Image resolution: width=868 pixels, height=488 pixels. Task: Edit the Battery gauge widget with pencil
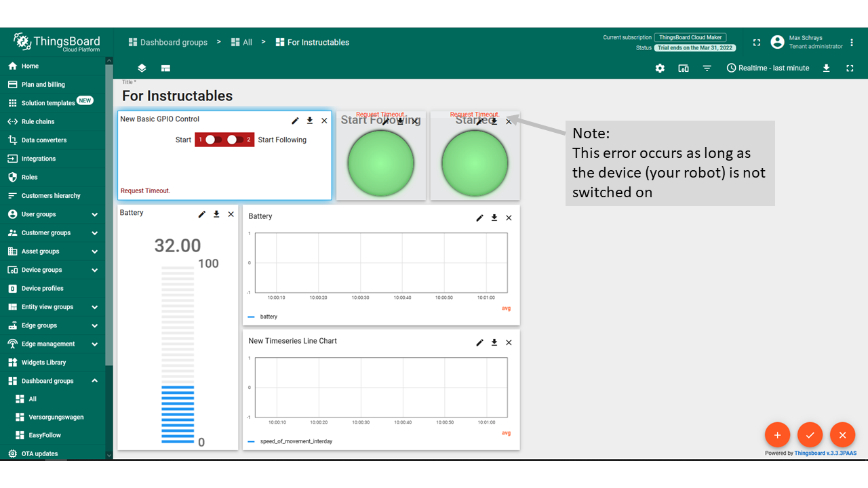201,214
